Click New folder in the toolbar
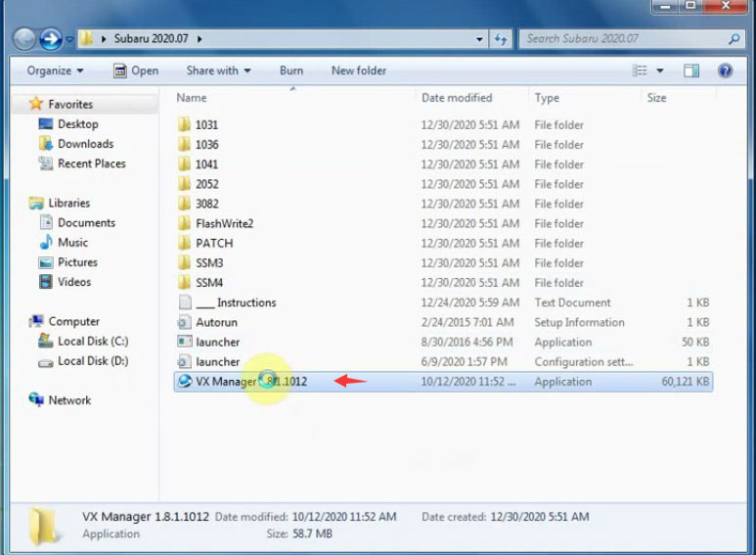Screen dimensions: 756x555 point(359,70)
